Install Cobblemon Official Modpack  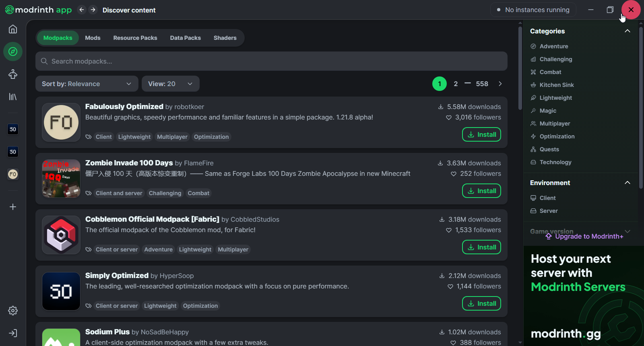pos(481,247)
